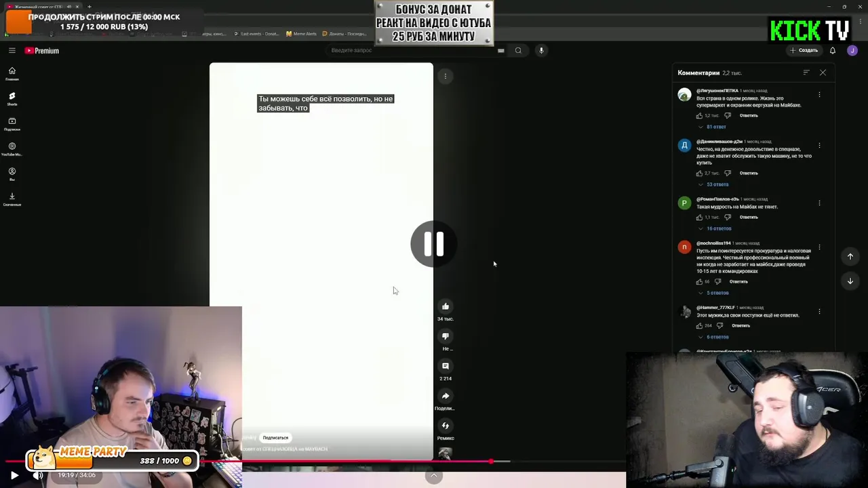The height and width of the screenshot is (488, 868).
Task: Open the on-screen keyboard icon in search
Action: [x=500, y=50]
